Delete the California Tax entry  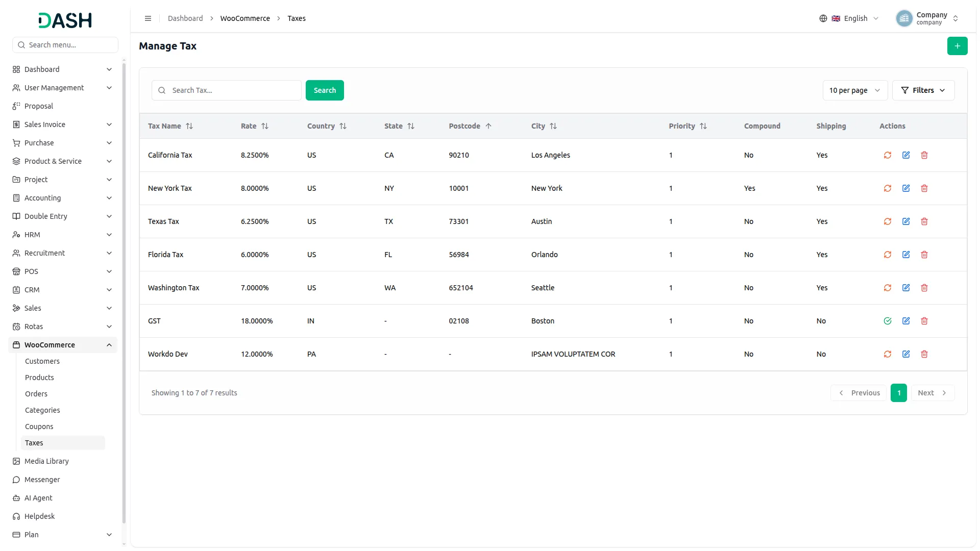924,155
